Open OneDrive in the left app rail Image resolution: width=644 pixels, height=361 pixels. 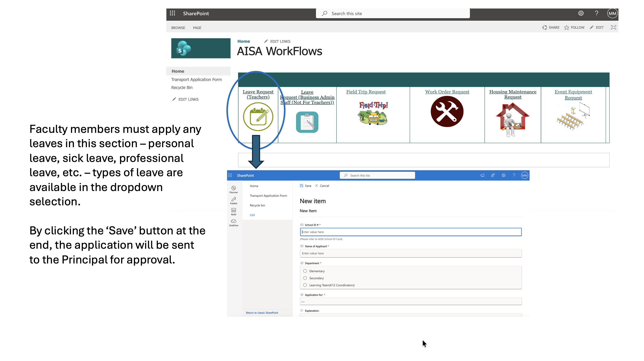234,223
